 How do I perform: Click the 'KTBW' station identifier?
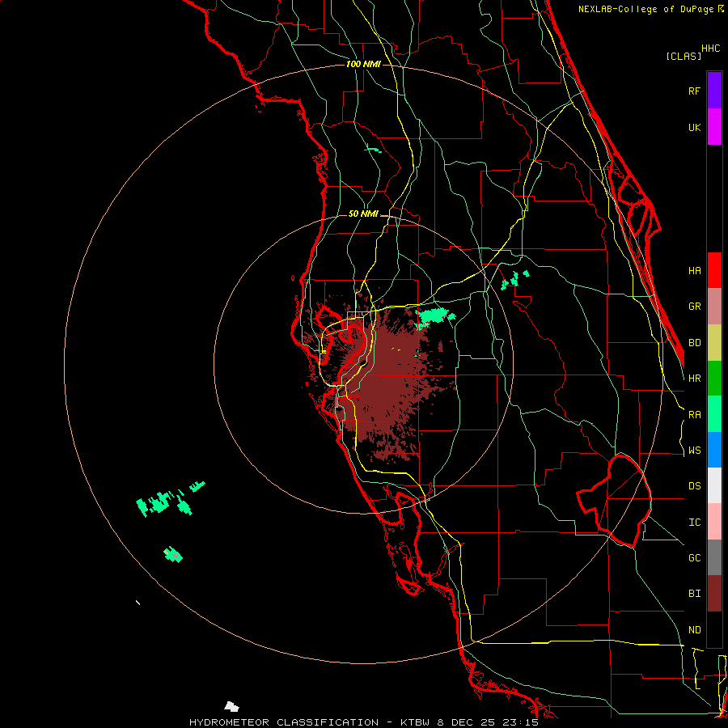[x=415, y=722]
